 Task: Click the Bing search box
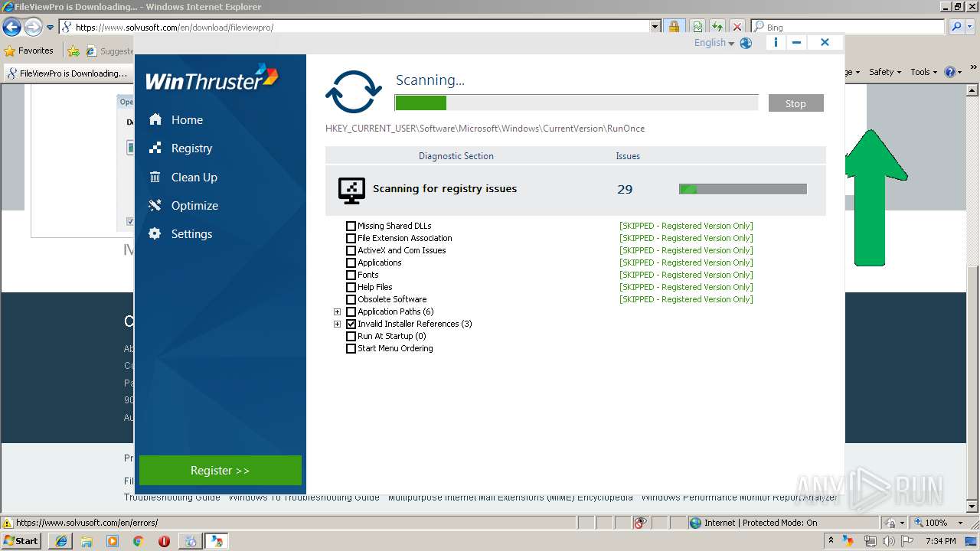point(850,27)
